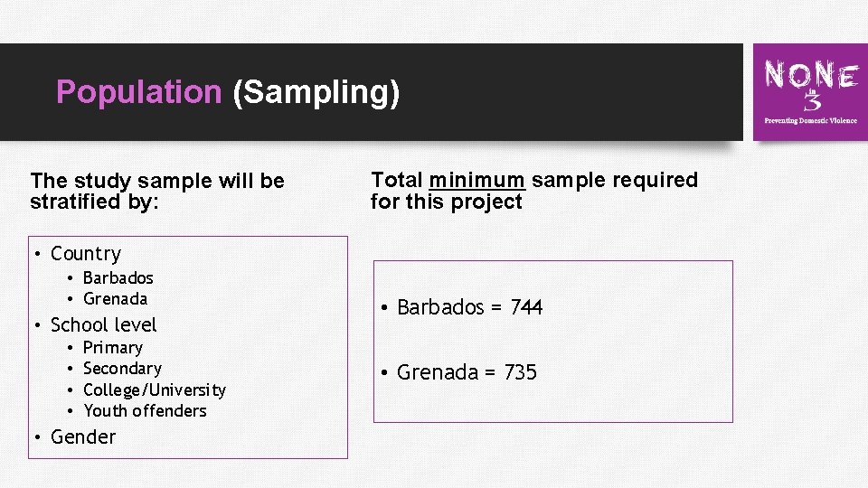
Task: Click the 'Grenada = 735' text
Action: point(467,372)
